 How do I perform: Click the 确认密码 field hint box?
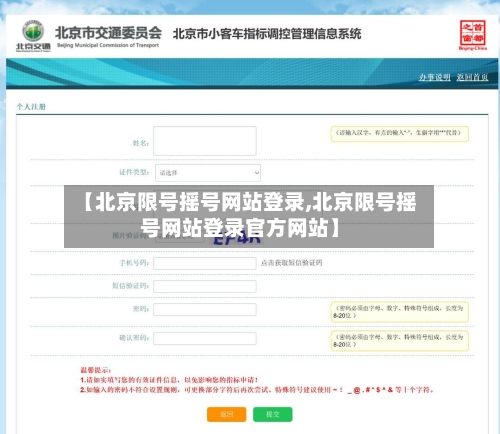click(x=400, y=341)
